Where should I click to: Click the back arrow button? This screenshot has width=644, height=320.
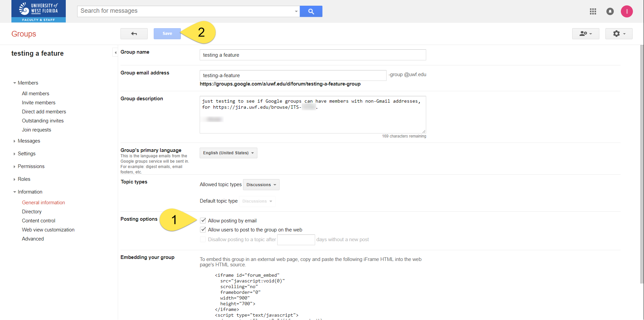[x=134, y=34]
